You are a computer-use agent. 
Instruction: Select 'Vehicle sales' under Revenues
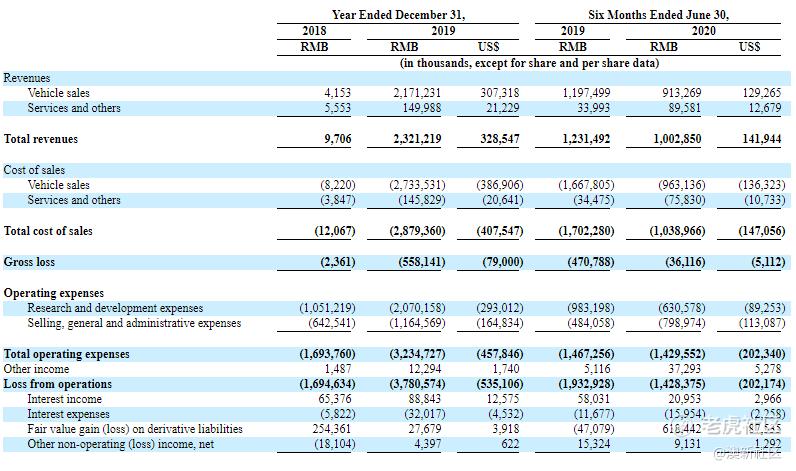click(58, 93)
